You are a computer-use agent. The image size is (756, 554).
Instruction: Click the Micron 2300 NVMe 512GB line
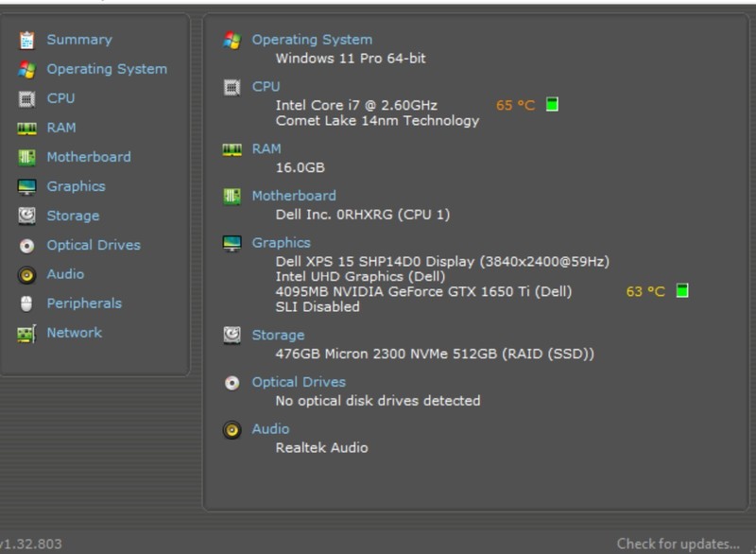pos(435,355)
